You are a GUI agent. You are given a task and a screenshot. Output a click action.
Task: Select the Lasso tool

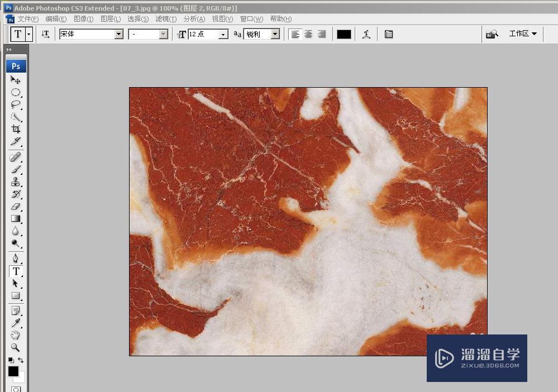point(15,104)
